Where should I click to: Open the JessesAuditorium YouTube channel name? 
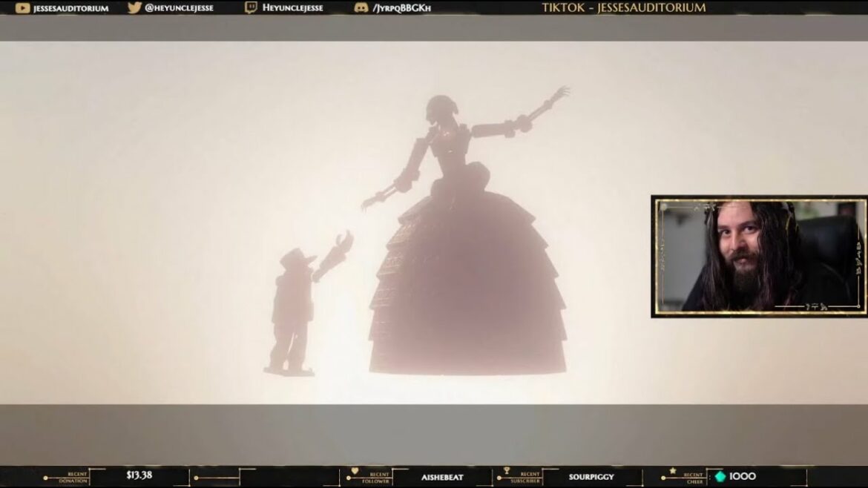click(x=71, y=8)
